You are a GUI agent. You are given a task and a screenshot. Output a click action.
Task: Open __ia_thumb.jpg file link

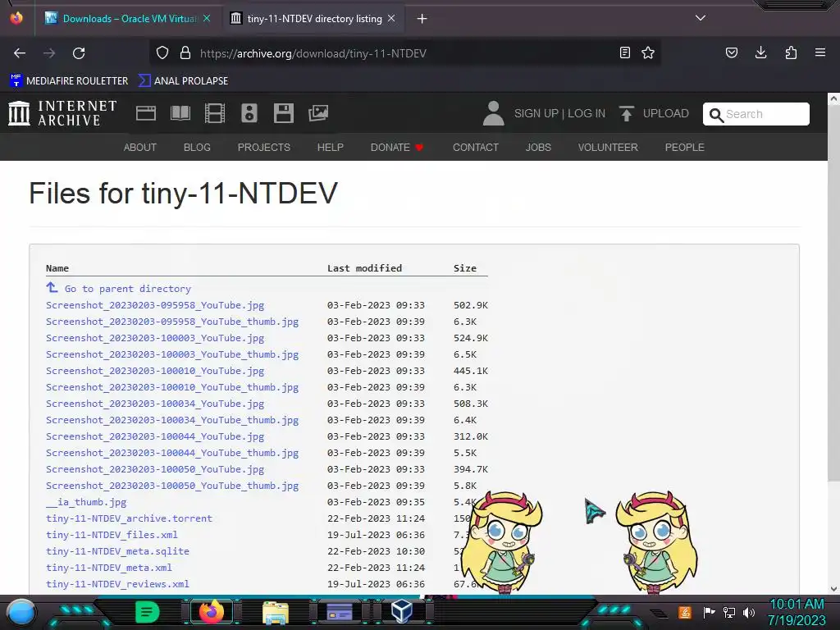pos(86,502)
